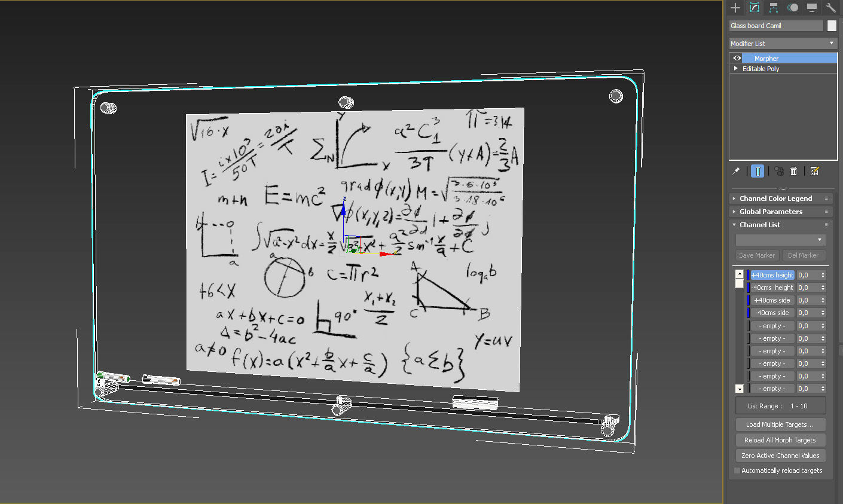The width and height of the screenshot is (843, 504).
Task: Click Load Multiple Targets button
Action: coord(780,424)
